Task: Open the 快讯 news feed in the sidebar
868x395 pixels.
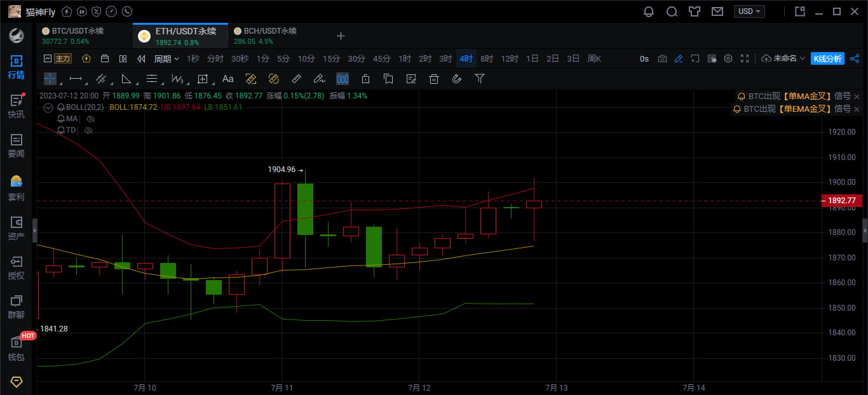Action: click(17, 106)
